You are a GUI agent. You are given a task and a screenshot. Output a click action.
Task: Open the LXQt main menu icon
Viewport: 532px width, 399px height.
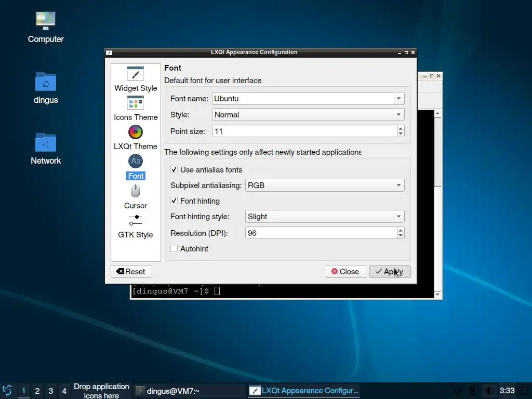point(7,391)
